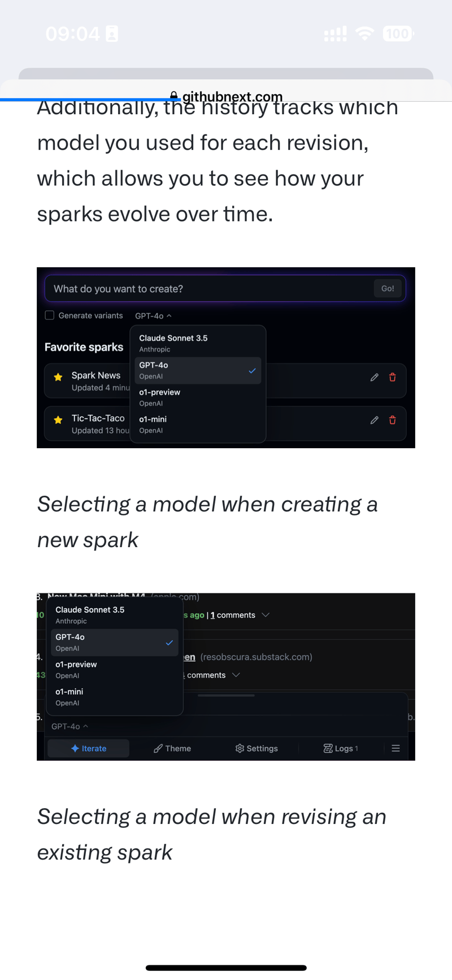Delete Tic-Tac-Taco with the red trash icon

tap(393, 420)
